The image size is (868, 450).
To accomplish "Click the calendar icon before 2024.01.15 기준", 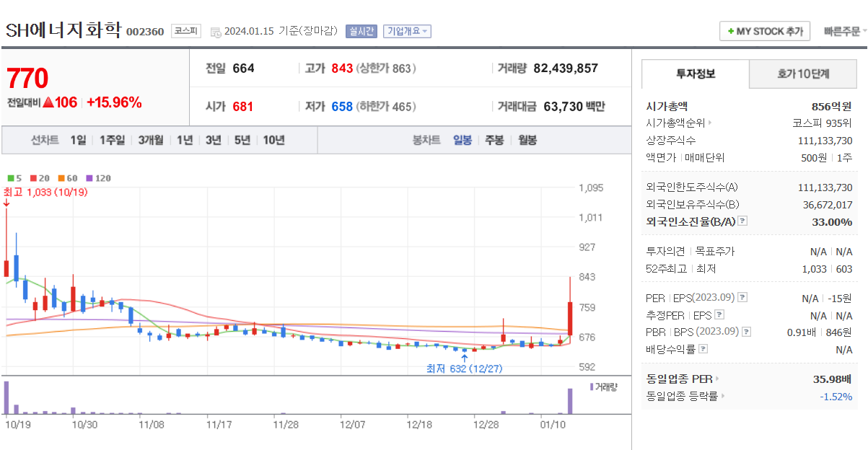I will tap(216, 32).
